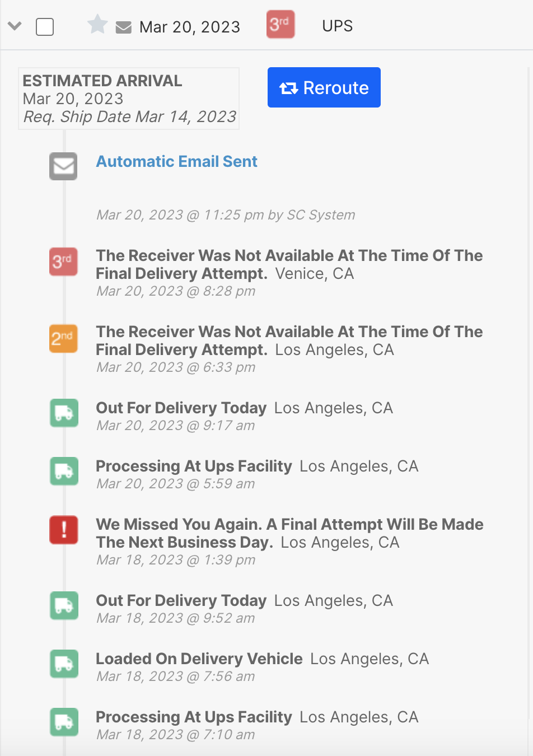Click truck icon for Processing Mar 18 7:10 am
The width and height of the screenshot is (533, 756).
[x=64, y=722]
